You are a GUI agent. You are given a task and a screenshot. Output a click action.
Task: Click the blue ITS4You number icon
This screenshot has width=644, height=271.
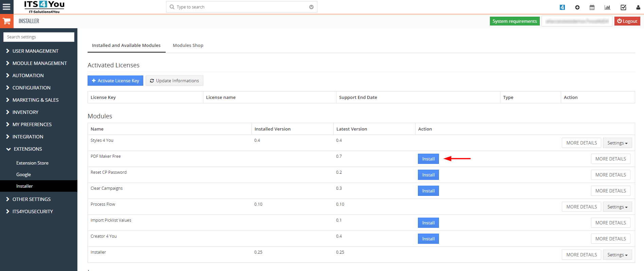tap(562, 7)
